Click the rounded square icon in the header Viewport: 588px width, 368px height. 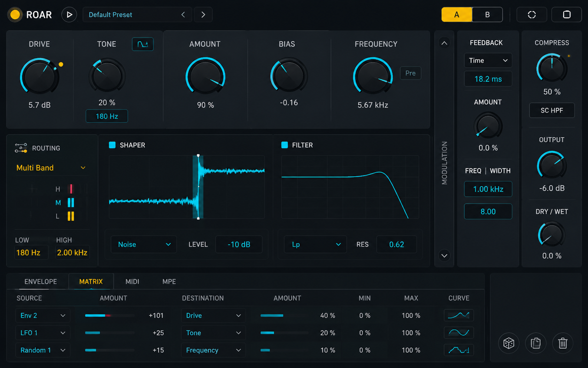pyautogui.click(x=566, y=15)
